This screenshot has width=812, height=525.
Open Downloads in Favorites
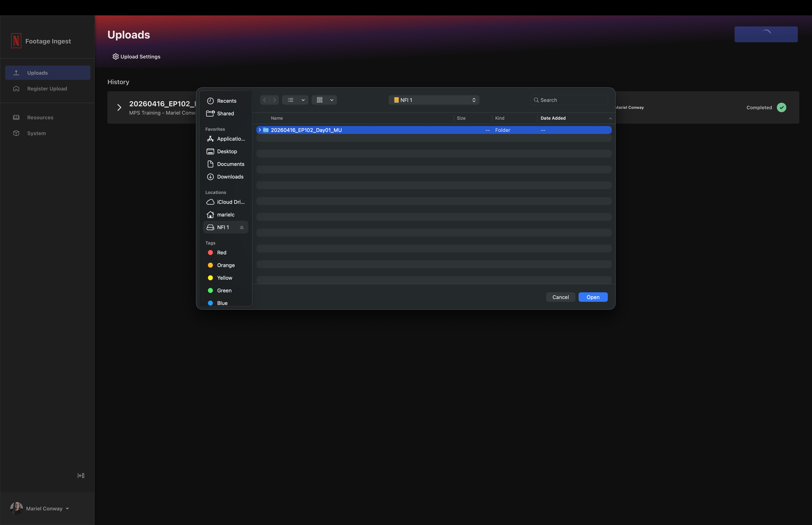[x=226, y=177]
